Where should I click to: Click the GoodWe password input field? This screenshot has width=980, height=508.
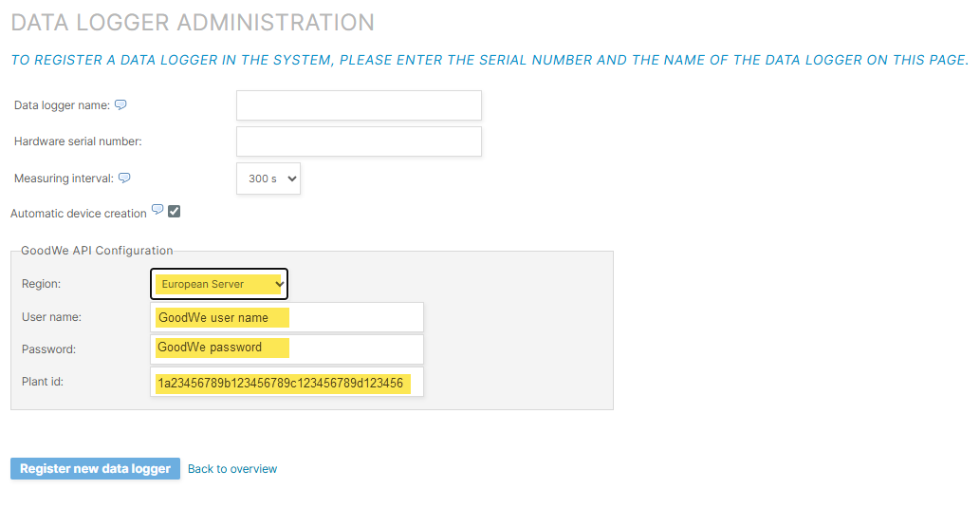pyautogui.click(x=287, y=348)
